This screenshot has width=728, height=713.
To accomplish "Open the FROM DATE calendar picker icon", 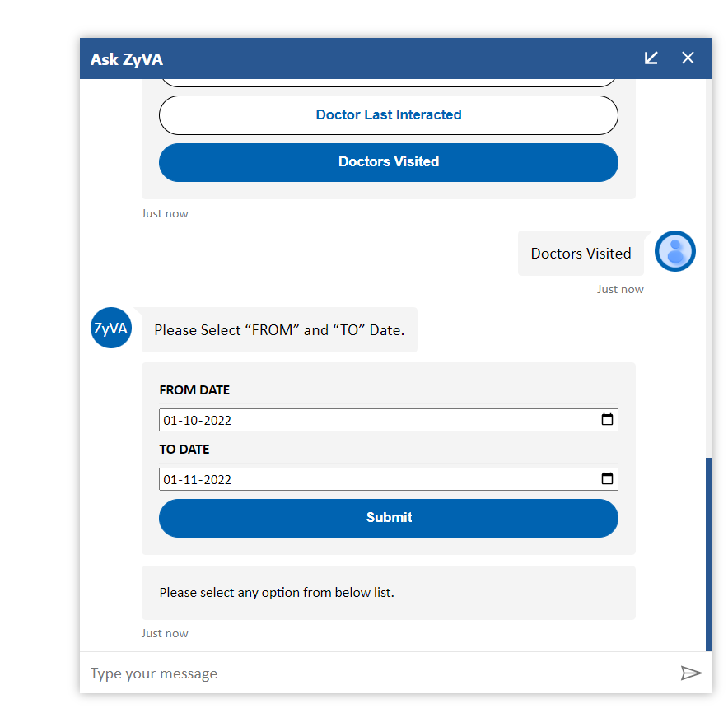I will [x=608, y=420].
